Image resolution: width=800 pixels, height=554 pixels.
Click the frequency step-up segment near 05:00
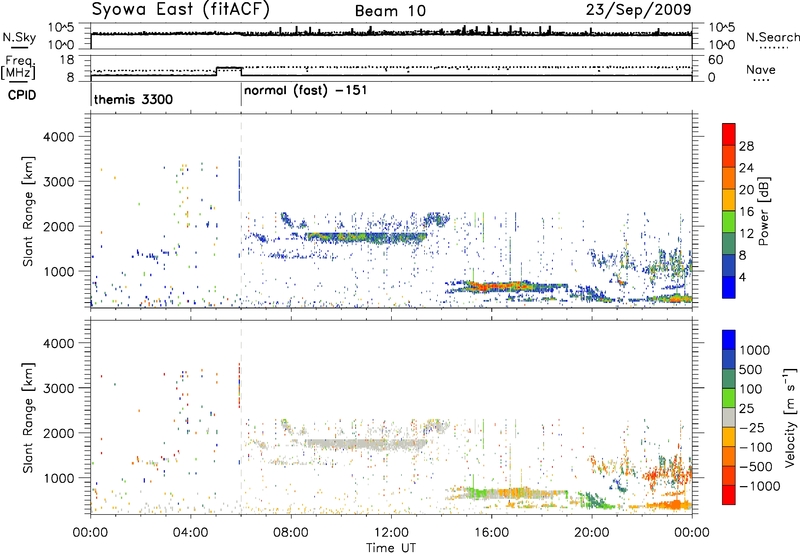(229, 68)
